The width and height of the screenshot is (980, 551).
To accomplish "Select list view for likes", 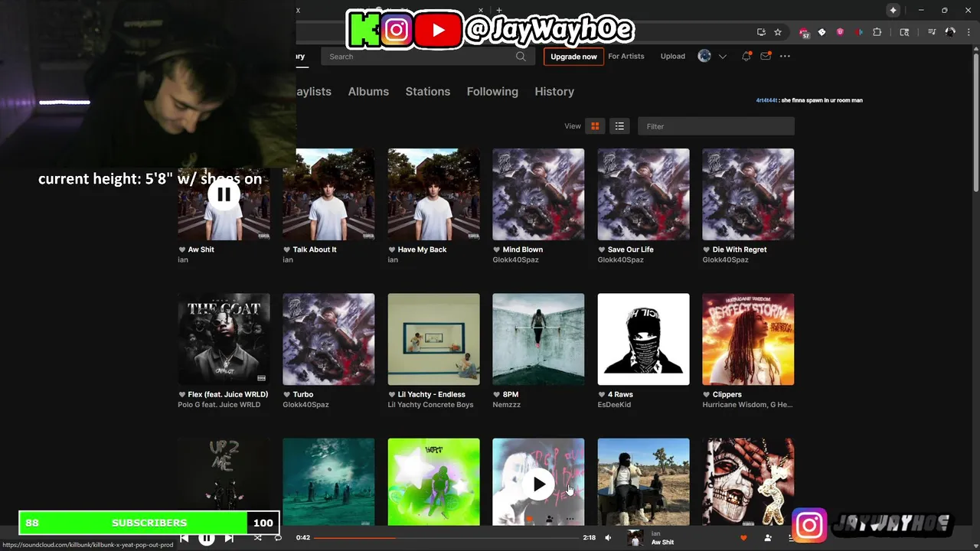I will (x=619, y=126).
